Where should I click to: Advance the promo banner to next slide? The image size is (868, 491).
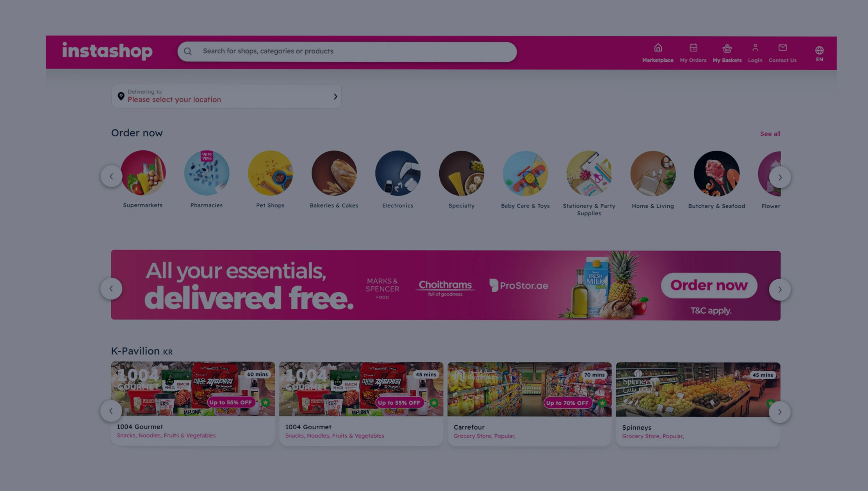click(x=780, y=289)
